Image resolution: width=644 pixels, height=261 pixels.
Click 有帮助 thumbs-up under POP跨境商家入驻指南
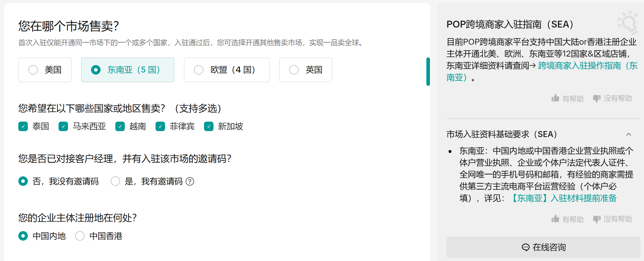(567, 98)
